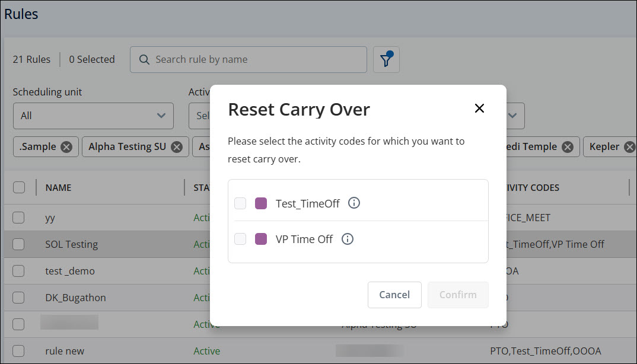The image size is (637, 364).
Task: Remove the Alpha Testing SU chip
Action: (177, 147)
